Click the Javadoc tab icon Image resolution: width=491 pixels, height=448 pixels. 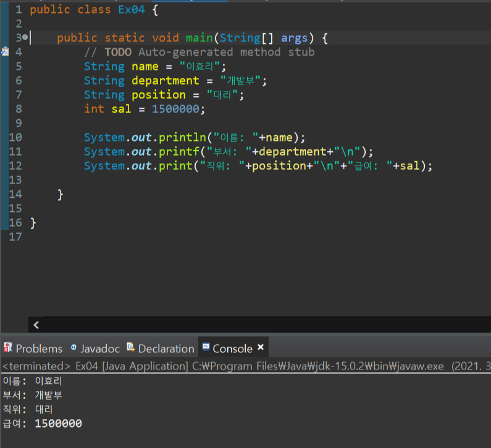click(73, 347)
